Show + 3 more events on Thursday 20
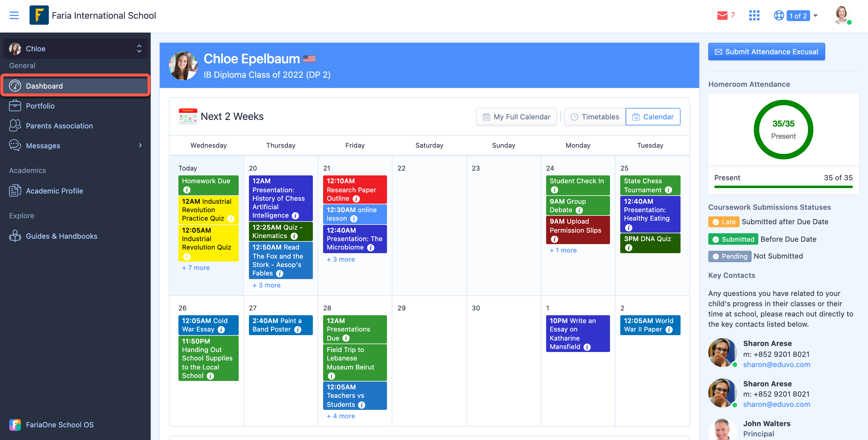This screenshot has height=440, width=868. point(266,285)
